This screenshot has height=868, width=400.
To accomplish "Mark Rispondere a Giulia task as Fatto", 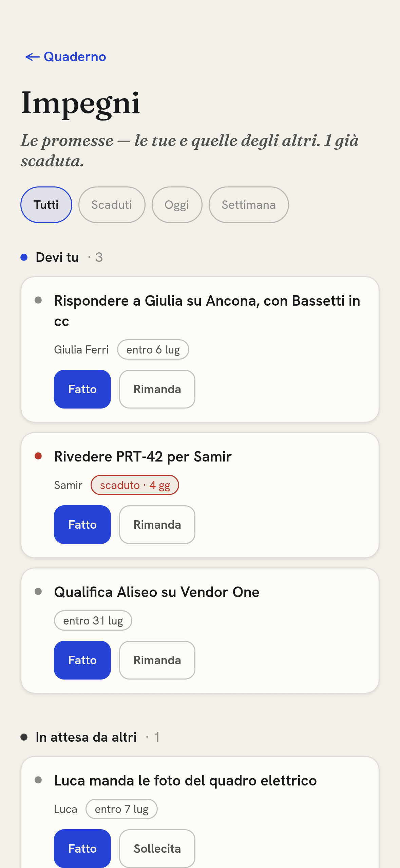I will [82, 389].
